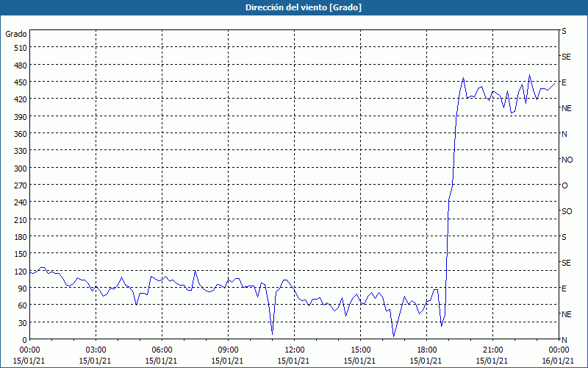Select the 480 y-axis value

tap(21, 66)
